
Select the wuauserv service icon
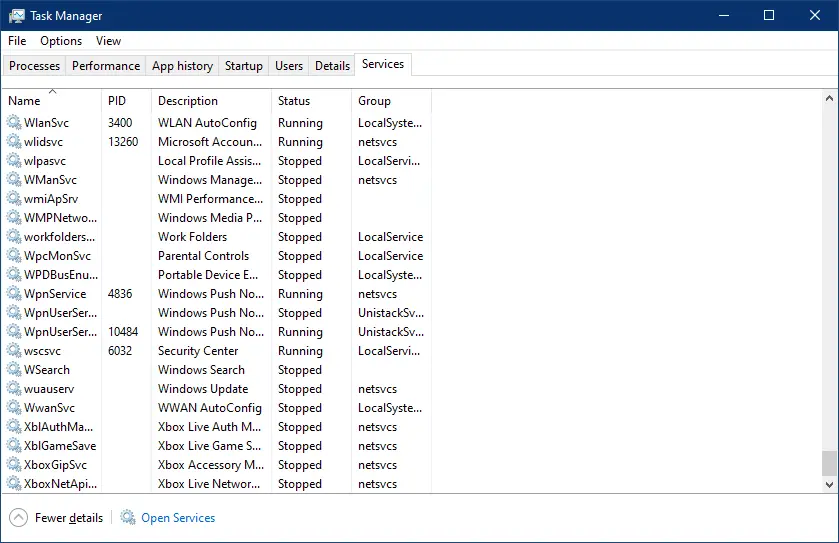pos(14,389)
